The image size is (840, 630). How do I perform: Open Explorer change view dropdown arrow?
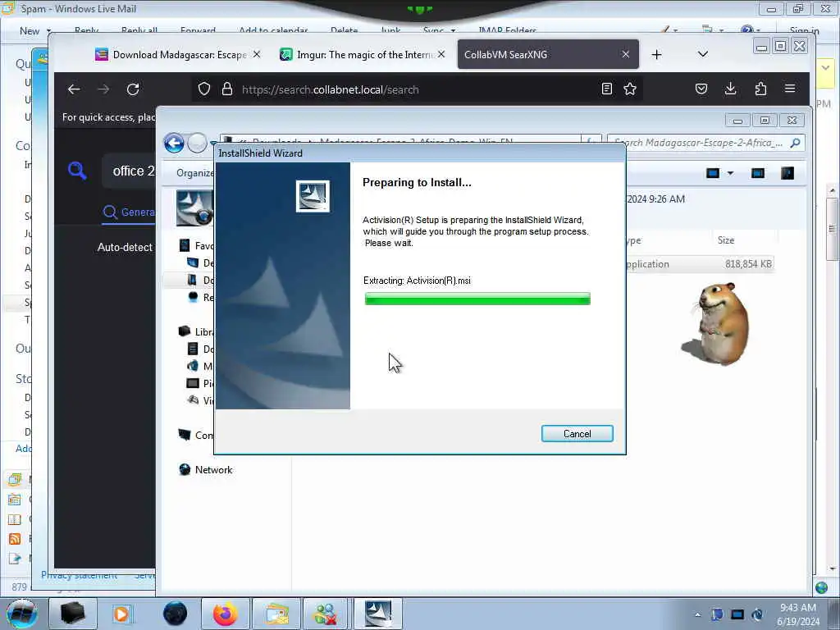coord(730,173)
